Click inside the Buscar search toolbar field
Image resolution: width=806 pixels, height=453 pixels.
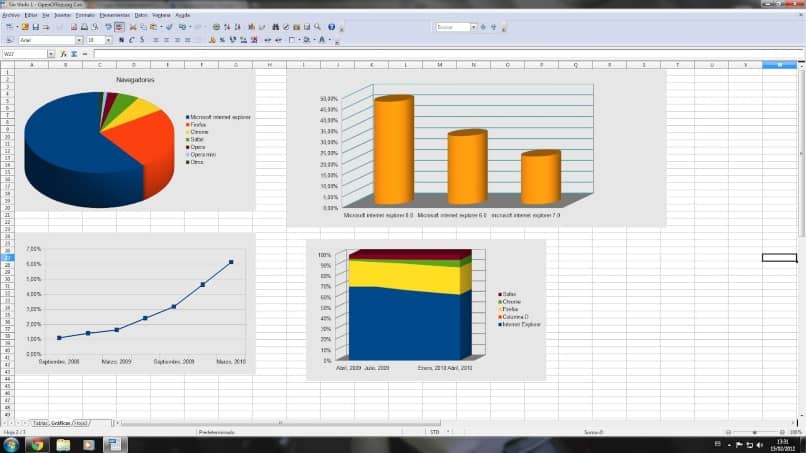[x=452, y=27]
